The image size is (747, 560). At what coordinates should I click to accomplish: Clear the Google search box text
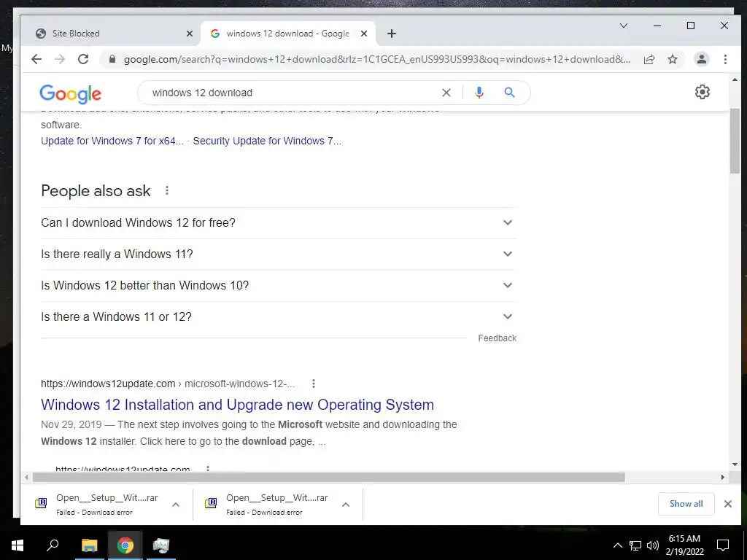point(446,93)
